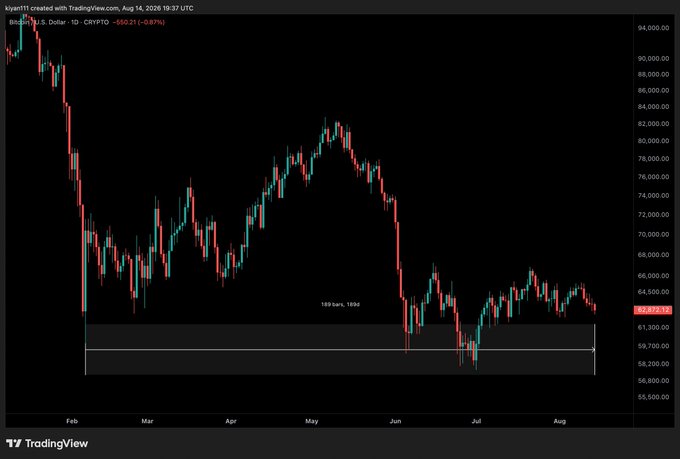The width and height of the screenshot is (680, 459).
Task: Click the 68,000.00 price axis label
Action: [653, 255]
